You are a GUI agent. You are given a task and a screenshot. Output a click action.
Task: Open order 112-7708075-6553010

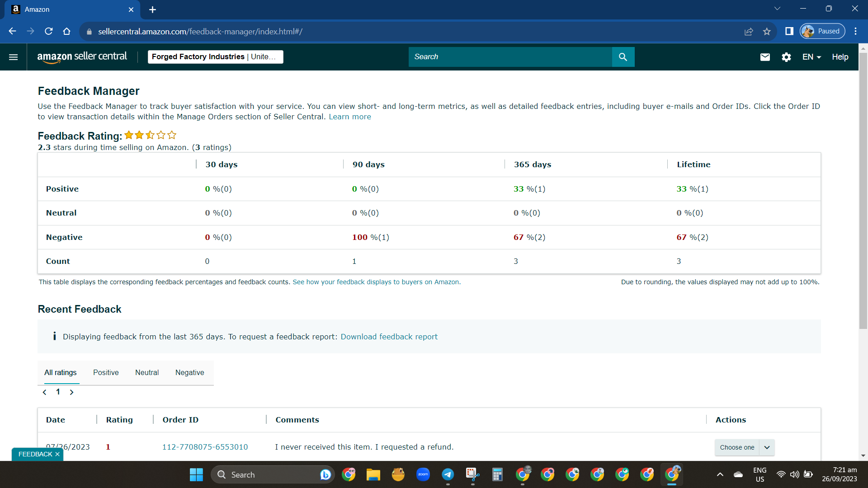tap(205, 447)
